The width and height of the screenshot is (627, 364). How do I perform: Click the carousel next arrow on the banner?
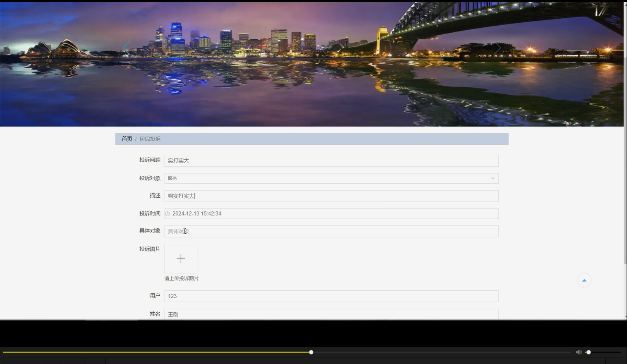click(498, 48)
